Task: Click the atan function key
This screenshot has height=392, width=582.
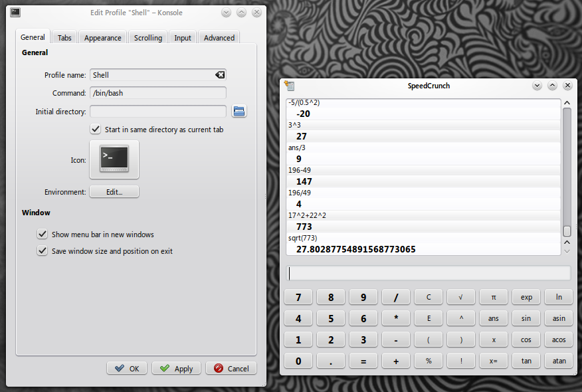Action: pos(559,361)
